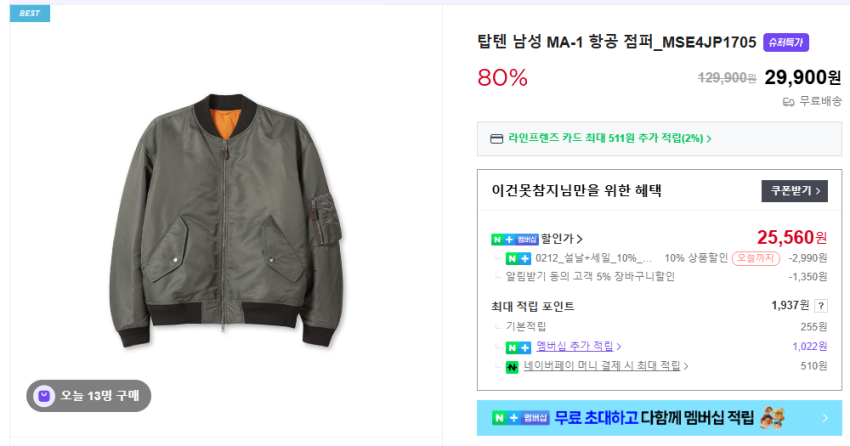The width and height of the screenshot is (850, 446).
Task: Click the 멤버십 추가 적립 link
Action: 574,346
